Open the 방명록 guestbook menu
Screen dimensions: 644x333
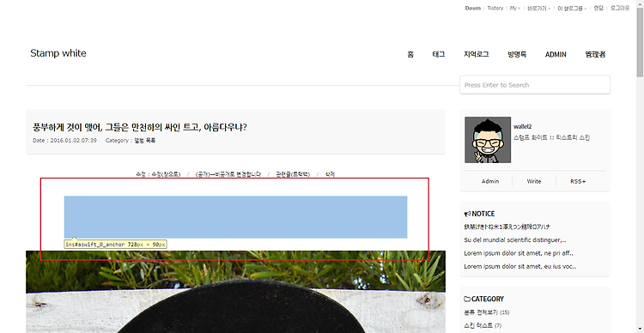(x=517, y=54)
